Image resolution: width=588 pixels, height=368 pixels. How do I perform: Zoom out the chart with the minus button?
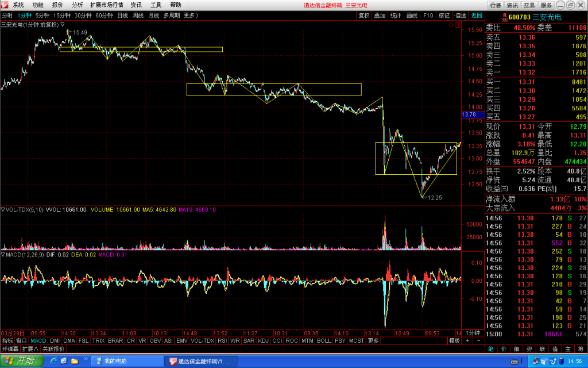[478, 340]
